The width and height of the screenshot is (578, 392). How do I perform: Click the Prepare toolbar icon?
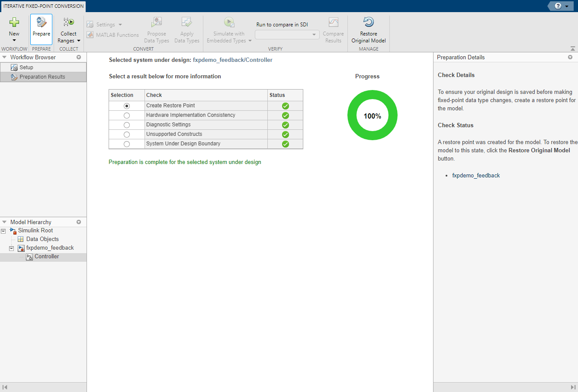point(41,22)
